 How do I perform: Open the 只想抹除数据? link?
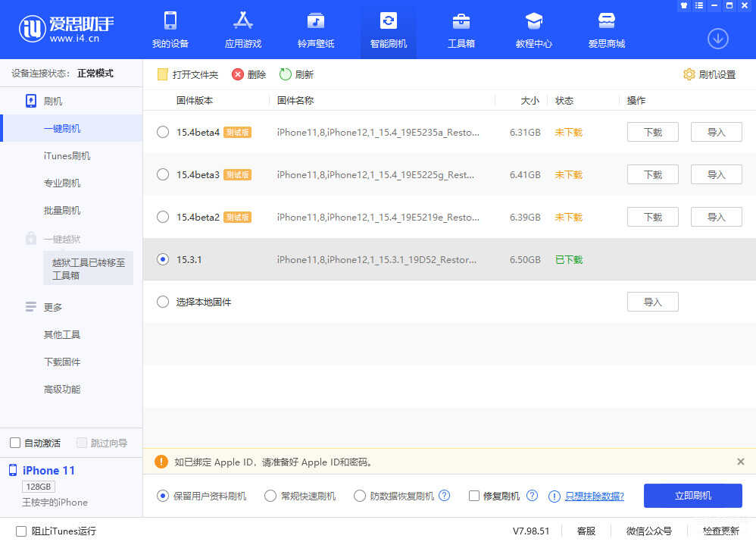click(595, 497)
